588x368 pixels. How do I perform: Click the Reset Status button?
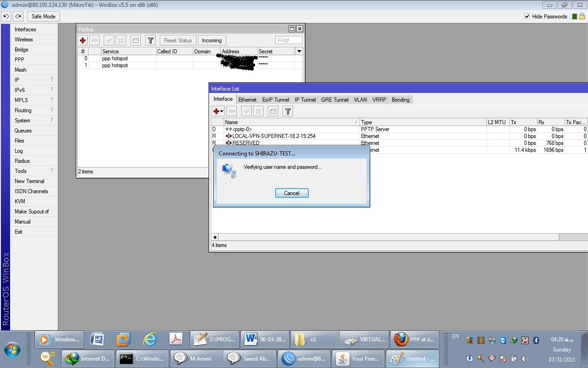[178, 40]
